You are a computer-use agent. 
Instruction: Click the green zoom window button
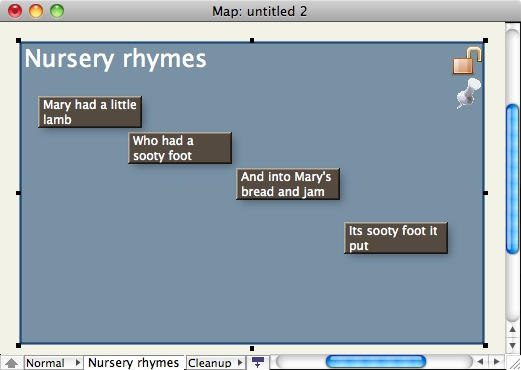(57, 11)
